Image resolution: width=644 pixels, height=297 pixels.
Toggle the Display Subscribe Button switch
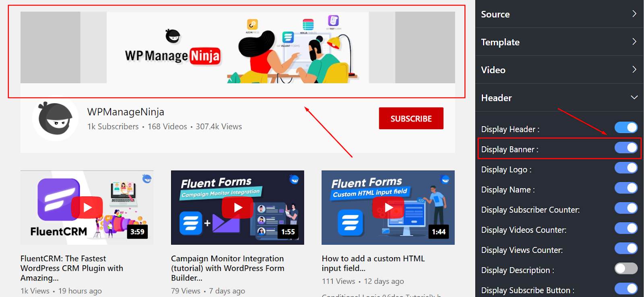(x=626, y=289)
